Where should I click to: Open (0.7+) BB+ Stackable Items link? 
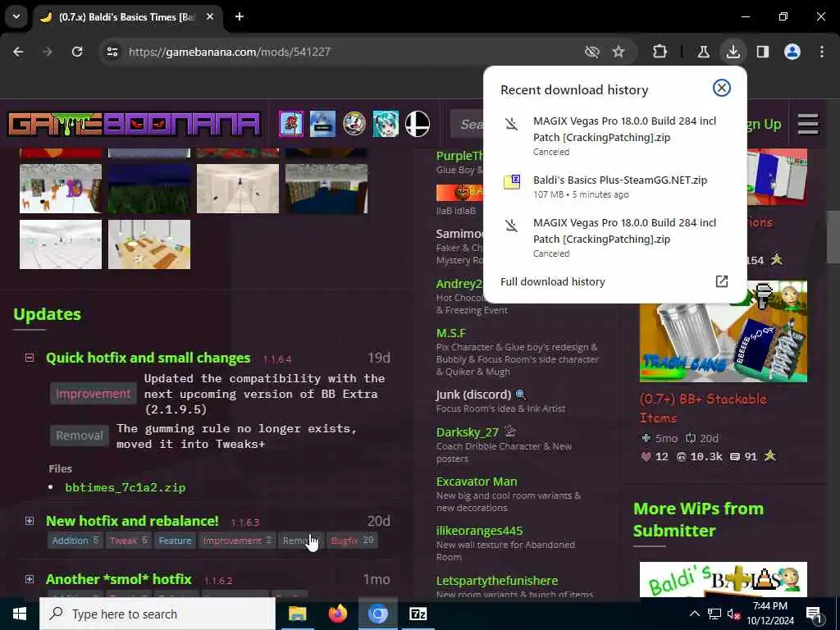click(x=703, y=409)
